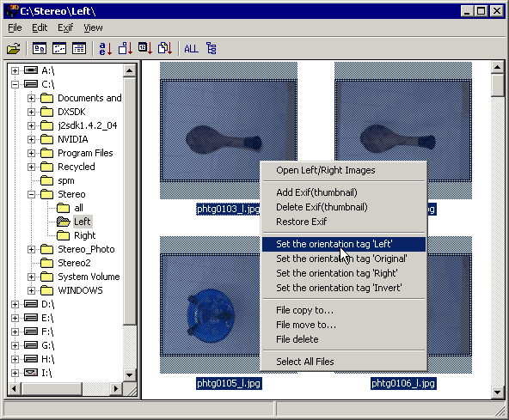Open the File menu
The image size is (509, 420).
click(x=15, y=27)
